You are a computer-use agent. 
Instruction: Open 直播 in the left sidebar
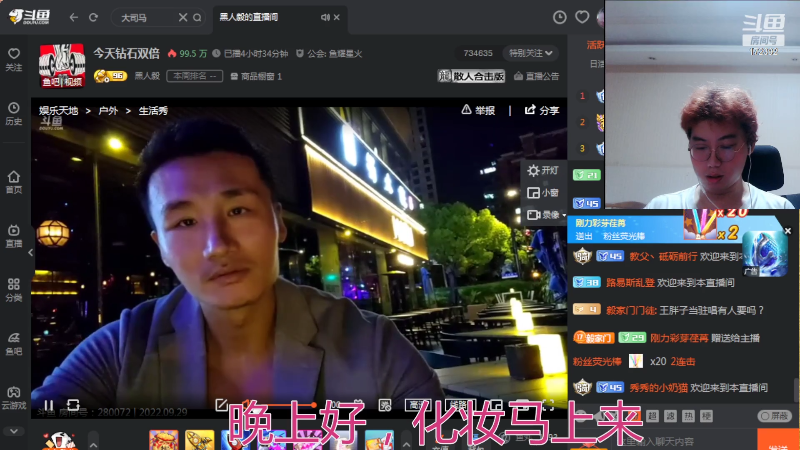14,236
